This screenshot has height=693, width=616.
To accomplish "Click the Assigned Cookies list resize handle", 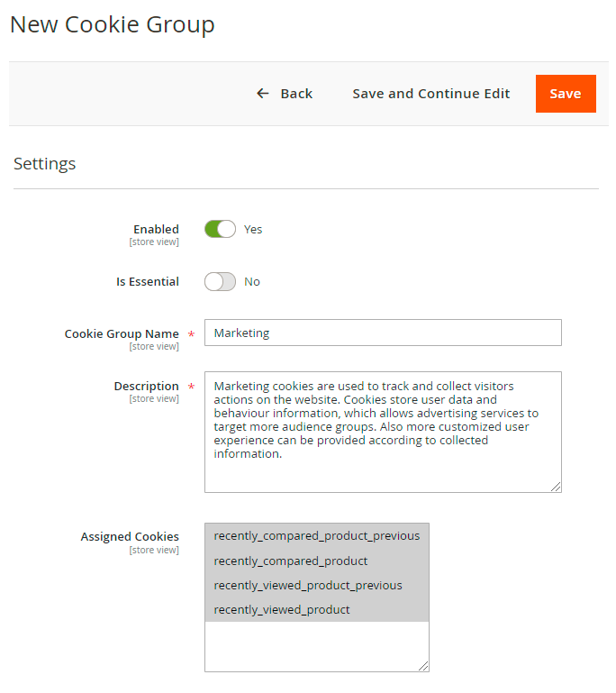I will [423, 666].
